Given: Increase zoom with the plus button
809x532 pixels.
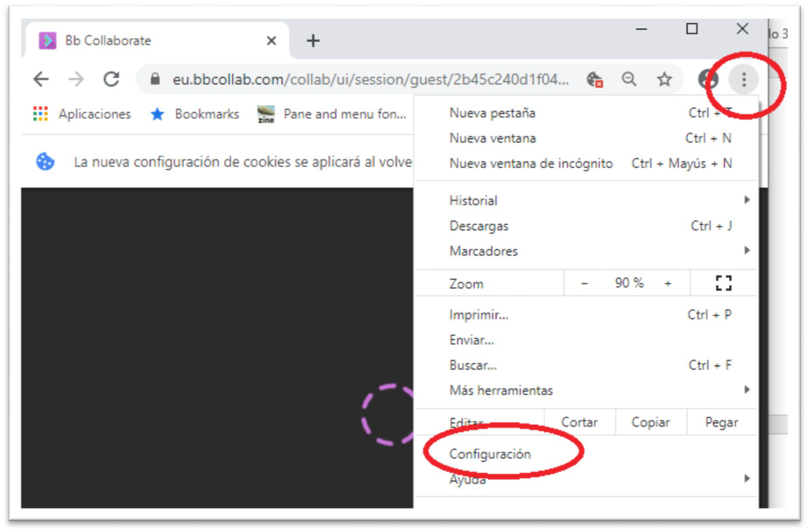Looking at the screenshot, I should tap(668, 283).
